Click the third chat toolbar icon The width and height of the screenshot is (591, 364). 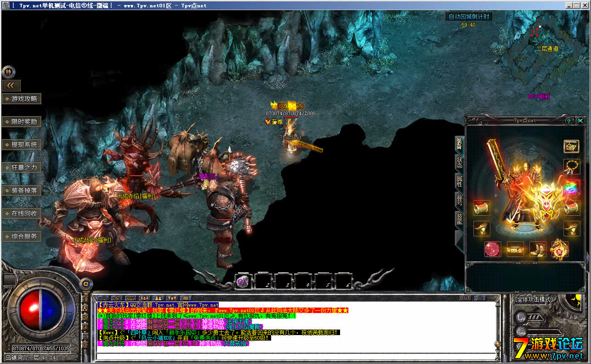(131, 298)
